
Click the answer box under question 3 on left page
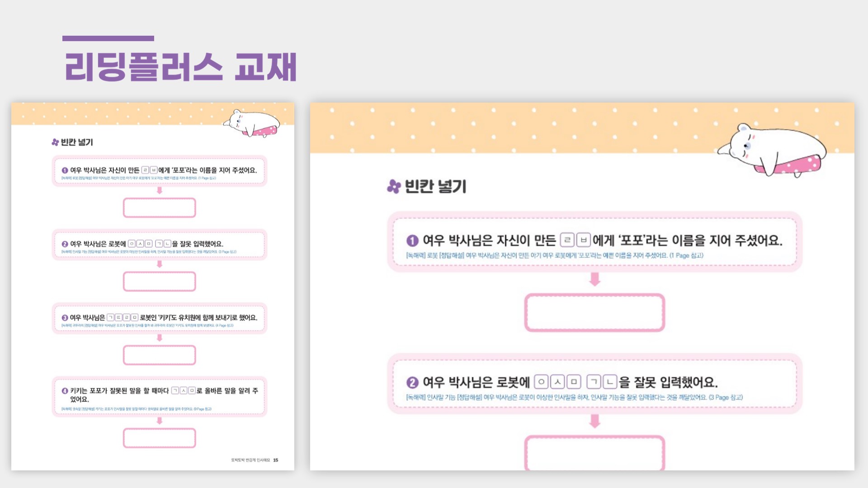[159, 355]
